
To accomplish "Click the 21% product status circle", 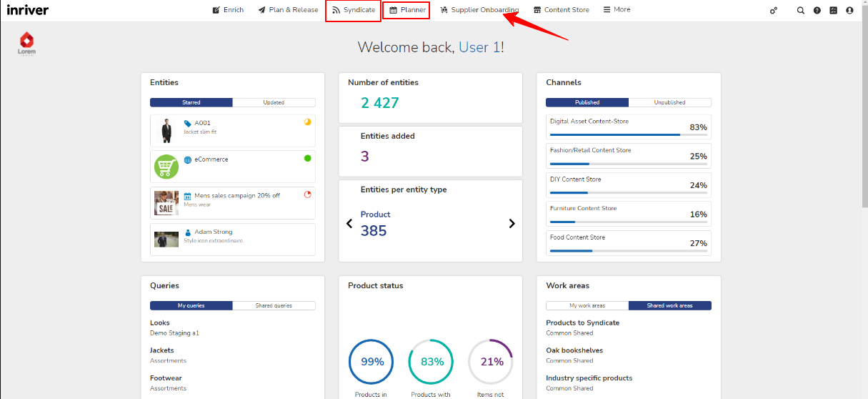I will [492, 362].
